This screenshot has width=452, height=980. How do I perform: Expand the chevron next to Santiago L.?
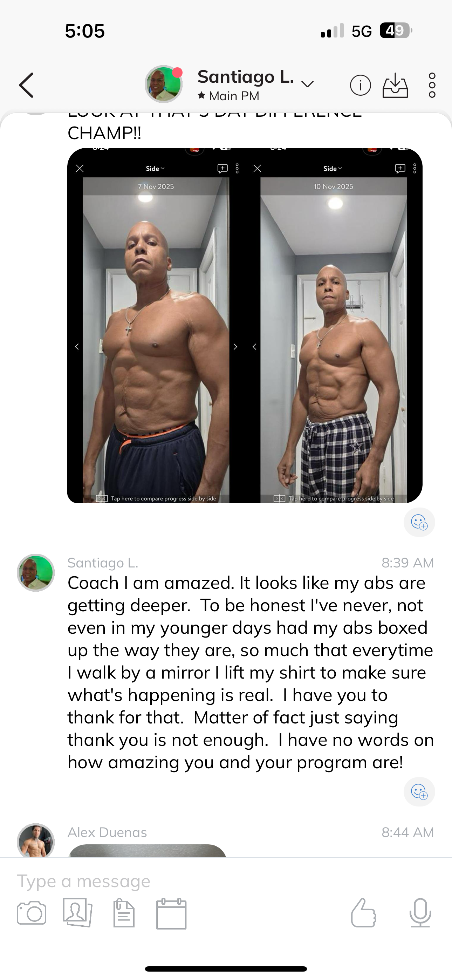307,84
